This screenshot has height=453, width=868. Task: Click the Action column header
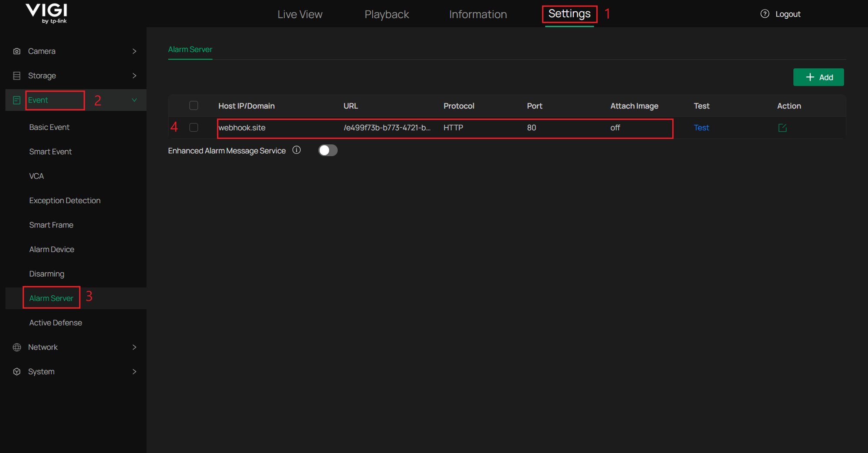coord(789,106)
